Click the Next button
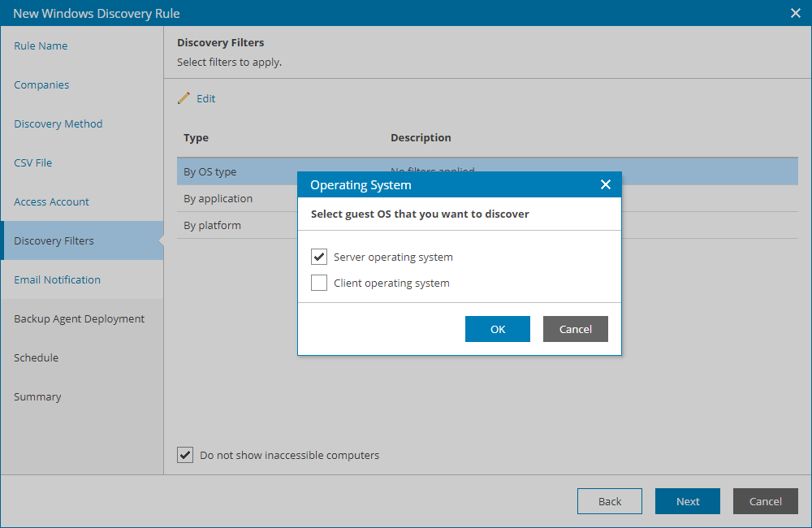This screenshot has height=528, width=812. [687, 501]
